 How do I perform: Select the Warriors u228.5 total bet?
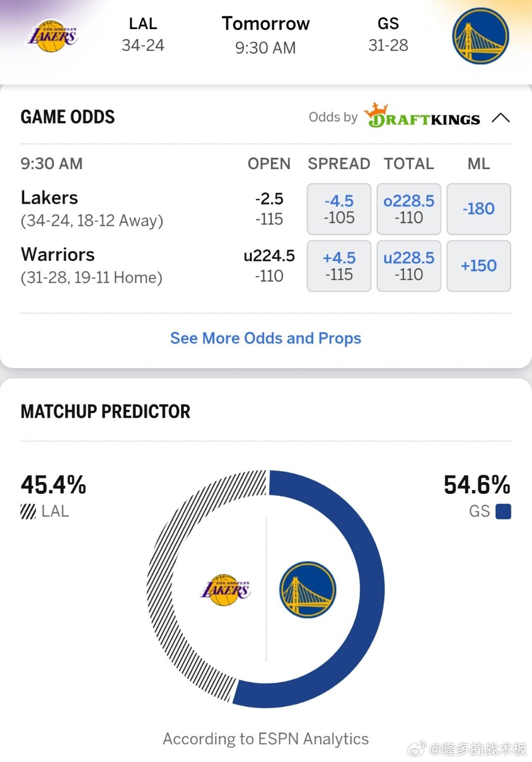(408, 266)
